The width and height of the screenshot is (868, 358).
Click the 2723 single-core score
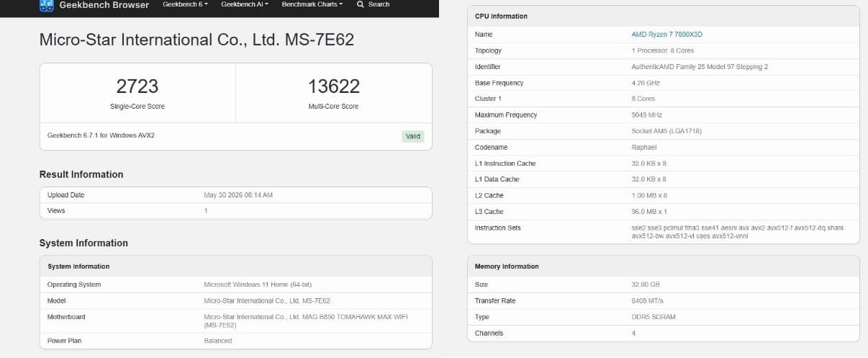point(137,86)
